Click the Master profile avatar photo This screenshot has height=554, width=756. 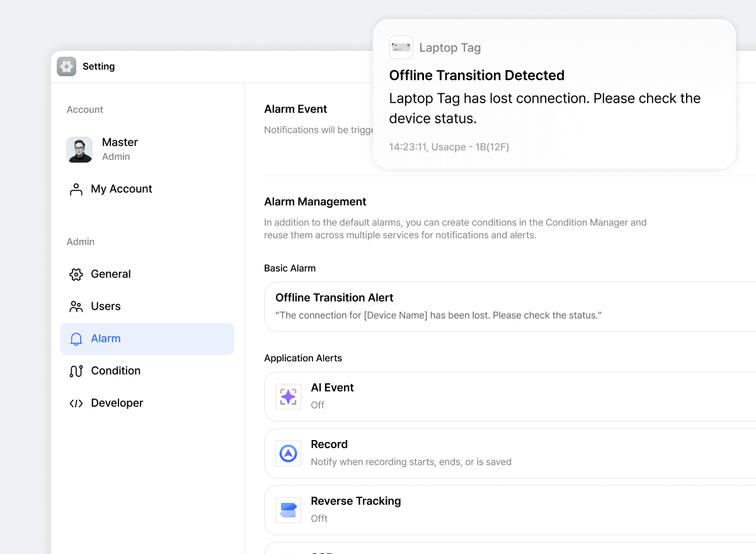click(x=79, y=150)
